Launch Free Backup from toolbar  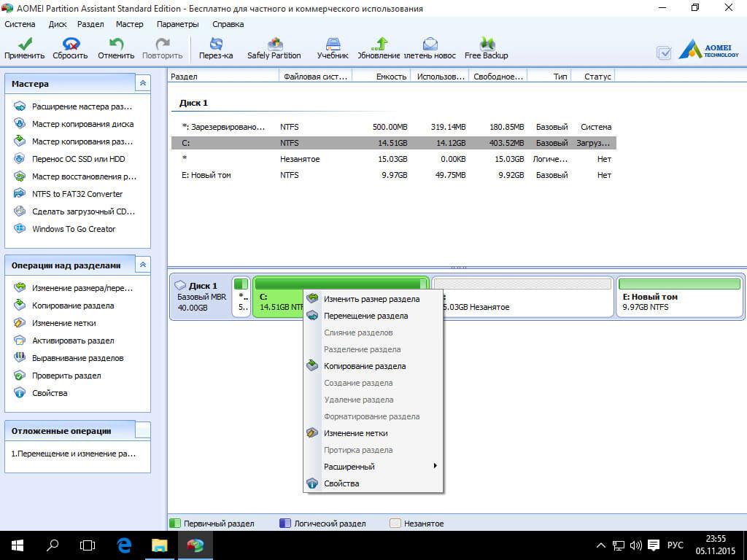click(486, 48)
